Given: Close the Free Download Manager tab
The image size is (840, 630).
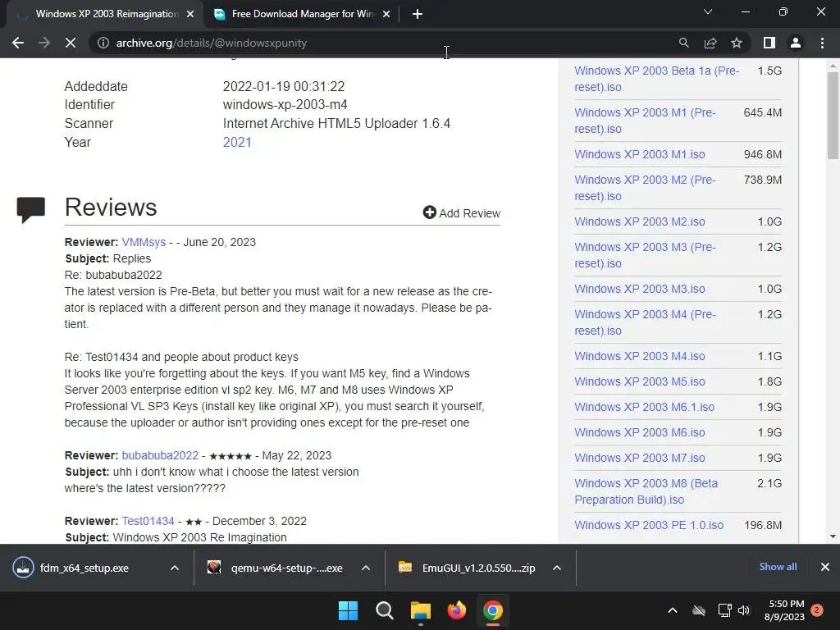Looking at the screenshot, I should (386, 14).
